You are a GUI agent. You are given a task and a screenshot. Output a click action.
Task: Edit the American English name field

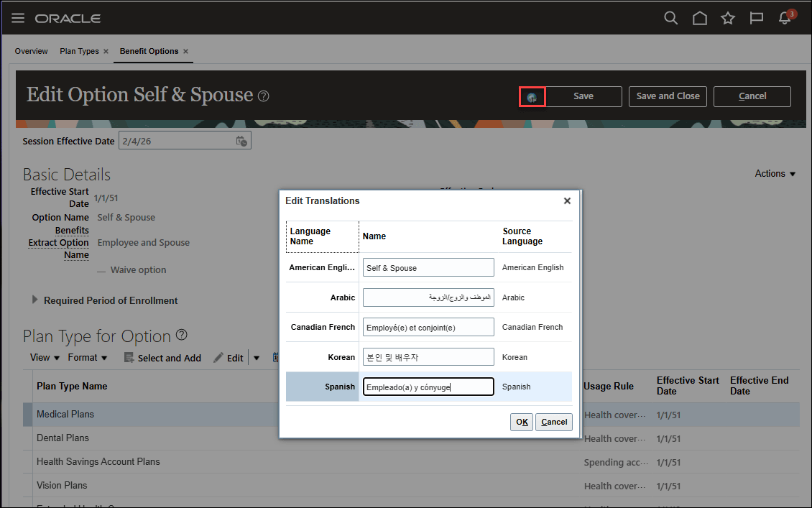pyautogui.click(x=428, y=268)
